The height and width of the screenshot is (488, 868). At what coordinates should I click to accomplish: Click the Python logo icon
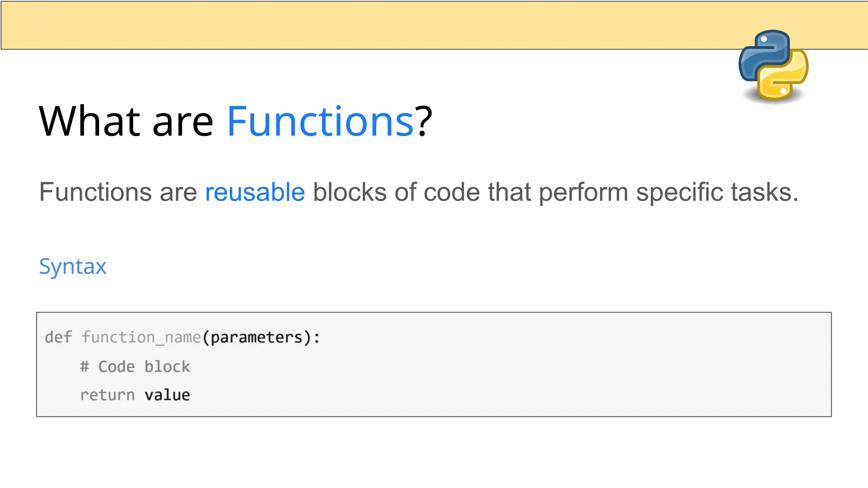click(x=773, y=66)
